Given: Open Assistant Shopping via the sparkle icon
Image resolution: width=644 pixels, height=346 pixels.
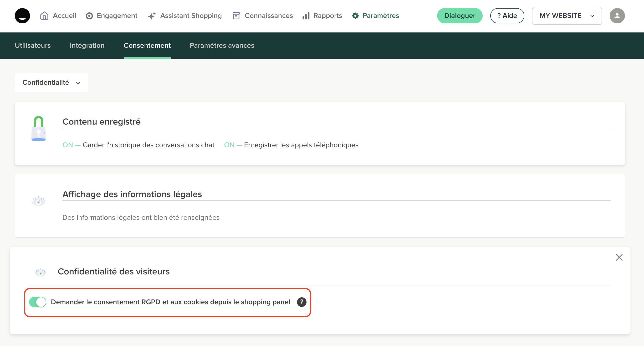Looking at the screenshot, I should point(152,16).
